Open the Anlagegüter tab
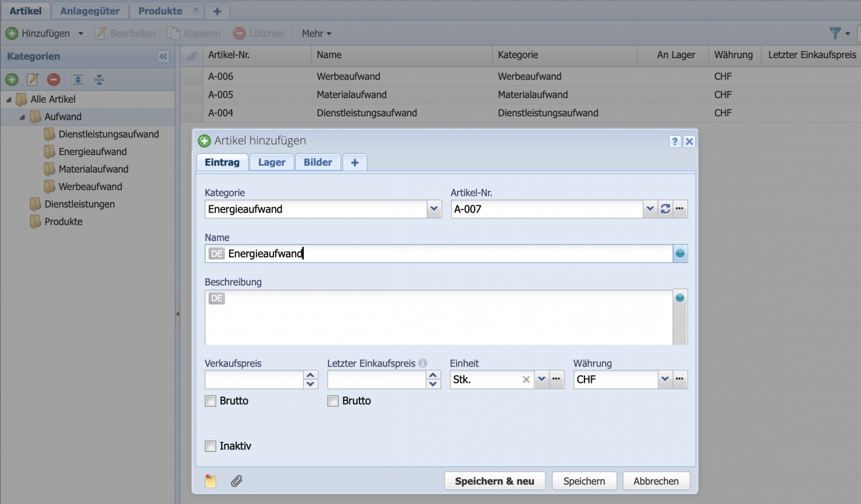The width and height of the screenshot is (861, 504). click(x=90, y=11)
